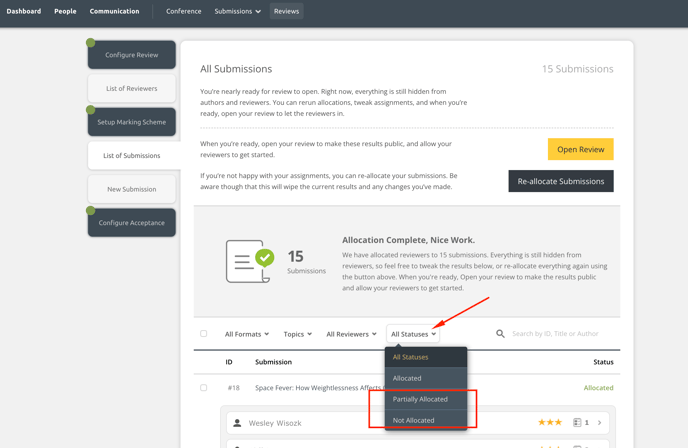Click the person icon beside Wesley Wisozk
The height and width of the screenshot is (448, 688).
pos(237,423)
